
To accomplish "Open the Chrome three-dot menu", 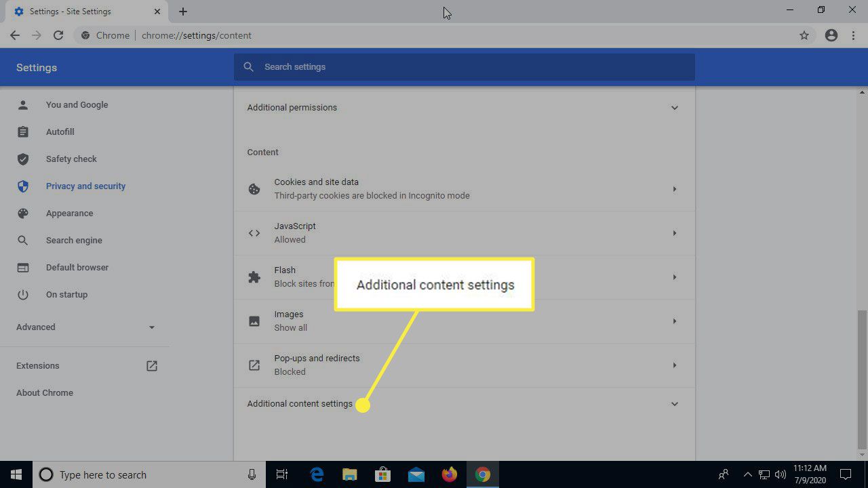I will click(853, 35).
